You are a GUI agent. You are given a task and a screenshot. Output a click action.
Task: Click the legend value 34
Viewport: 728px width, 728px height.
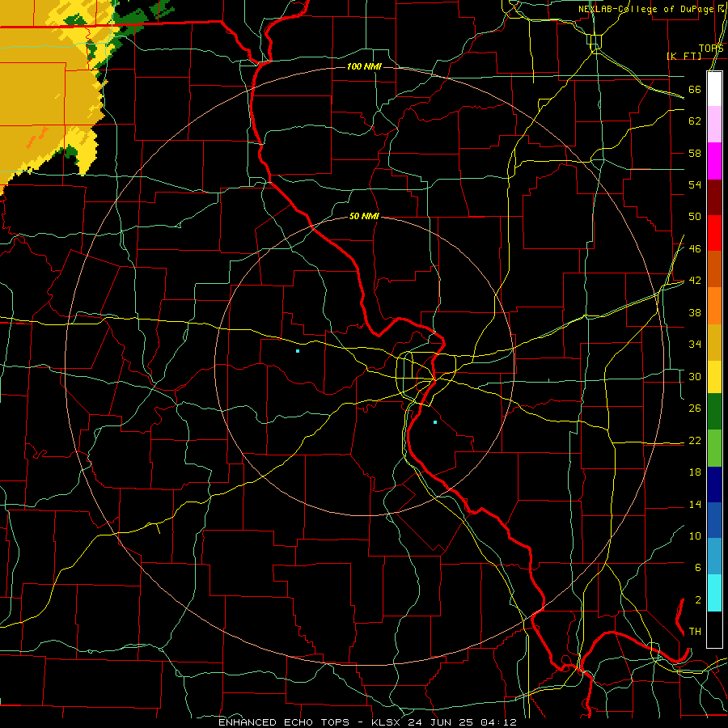click(695, 344)
